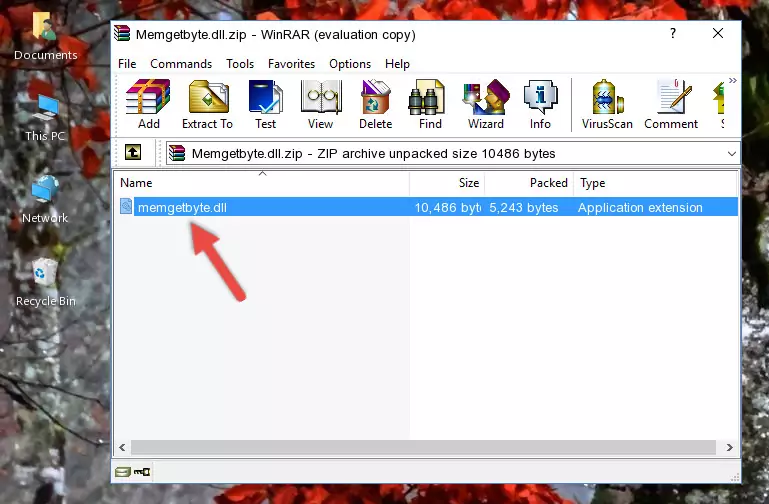
Task: Click the memgetbyte.dll file icon
Action: point(126,206)
